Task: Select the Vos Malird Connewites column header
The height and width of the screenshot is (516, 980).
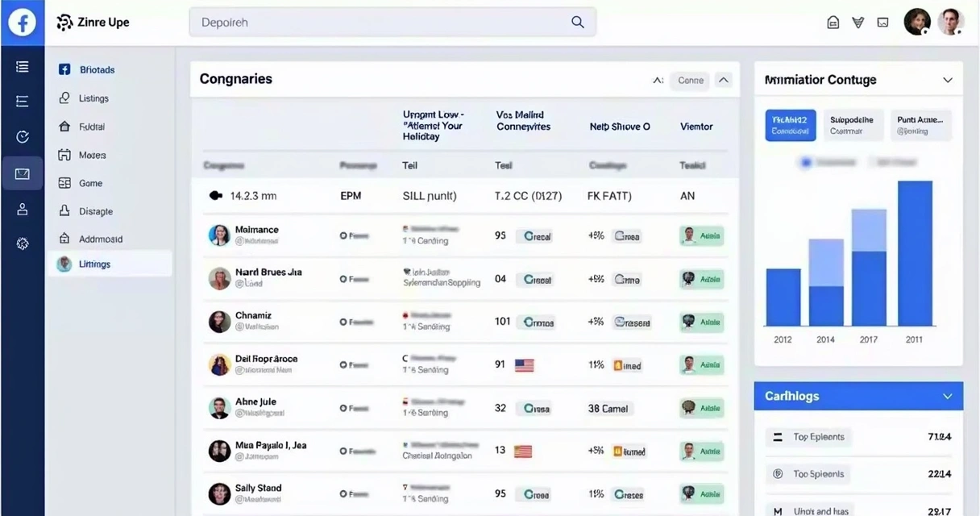Action: pyautogui.click(x=523, y=121)
